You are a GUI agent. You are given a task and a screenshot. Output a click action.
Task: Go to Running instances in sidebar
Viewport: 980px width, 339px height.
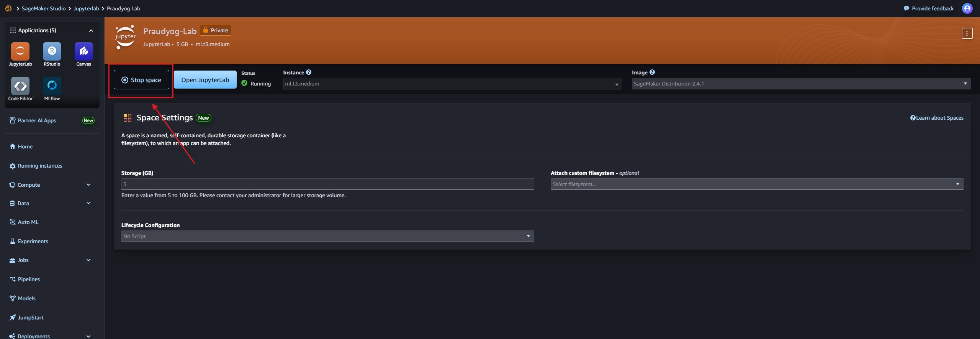[x=40, y=166]
